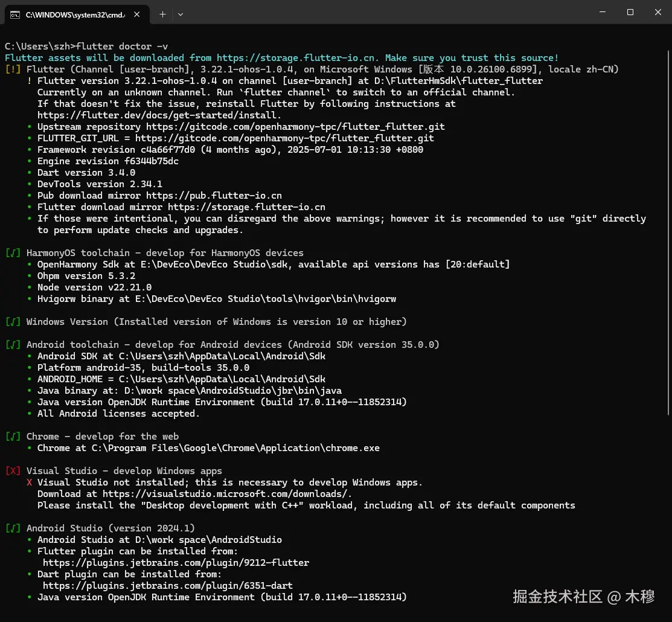Select the C:\WINDOWS\system32\cmd tab
The height and width of the screenshot is (622, 672).
point(77,14)
